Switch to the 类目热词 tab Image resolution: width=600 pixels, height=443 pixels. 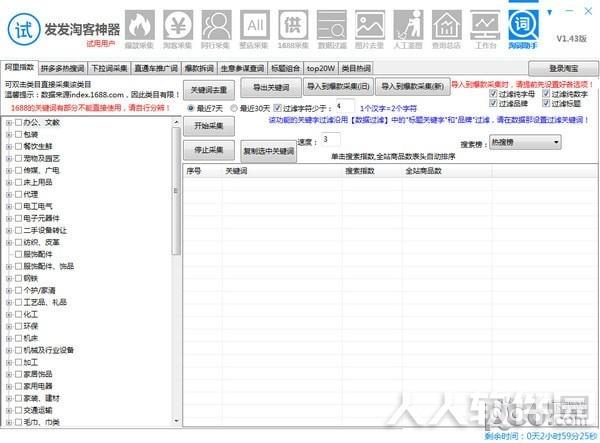[356, 68]
